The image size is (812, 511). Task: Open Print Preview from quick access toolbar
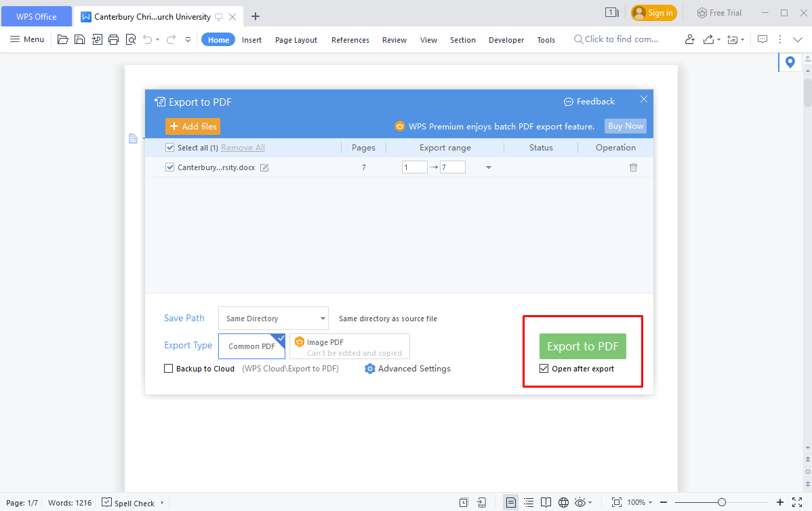[131, 39]
